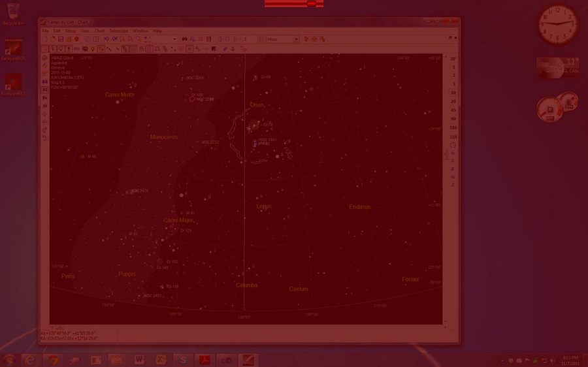588x367 pixels.
Task: Toggle the light bulb icon in second toolbar
Action: 93,49
